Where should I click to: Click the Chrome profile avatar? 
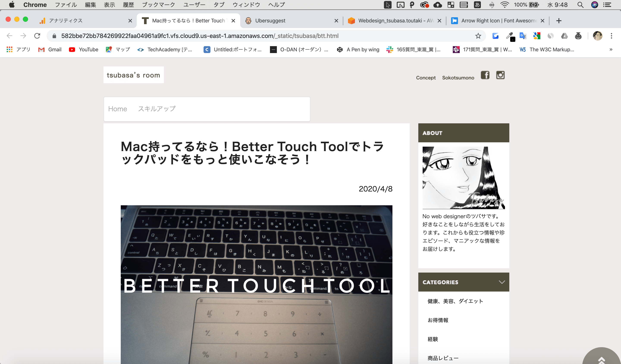(x=597, y=36)
